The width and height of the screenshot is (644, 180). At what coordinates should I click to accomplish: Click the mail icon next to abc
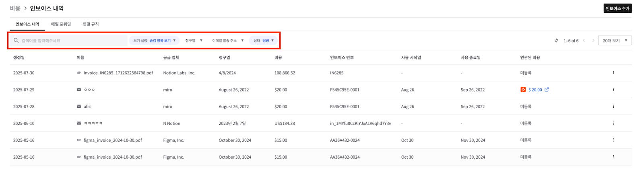pos(79,107)
